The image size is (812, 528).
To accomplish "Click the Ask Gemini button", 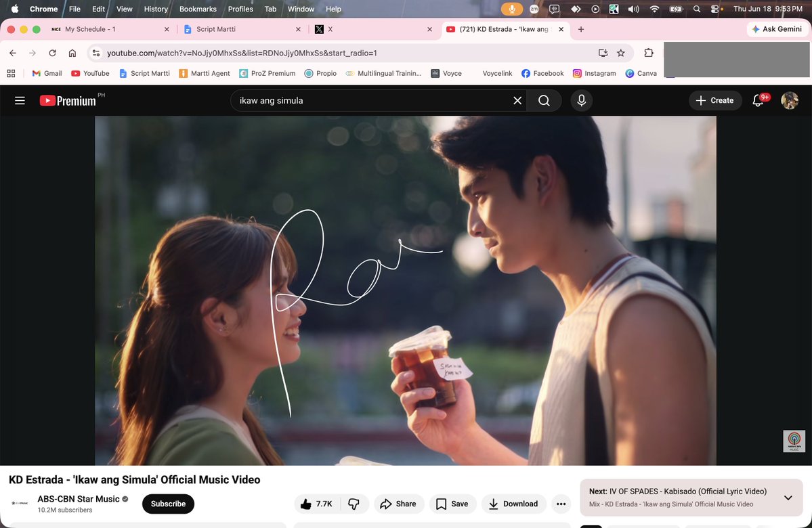I will [776, 29].
